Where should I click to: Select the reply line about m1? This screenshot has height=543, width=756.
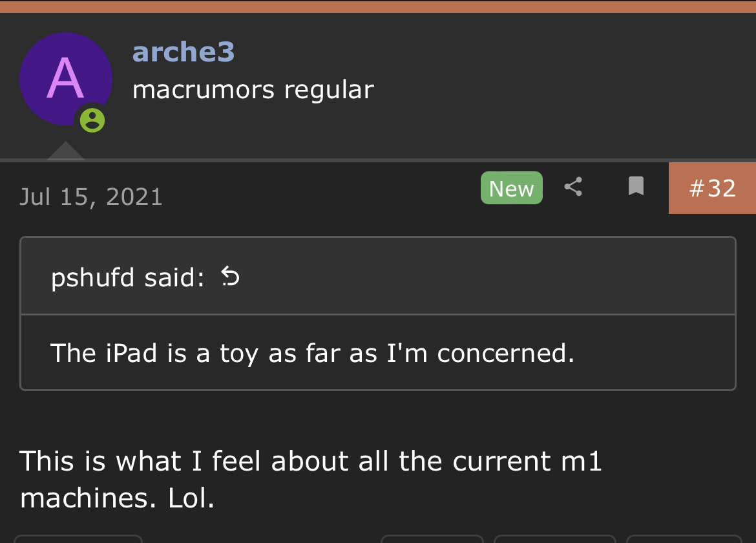311,461
